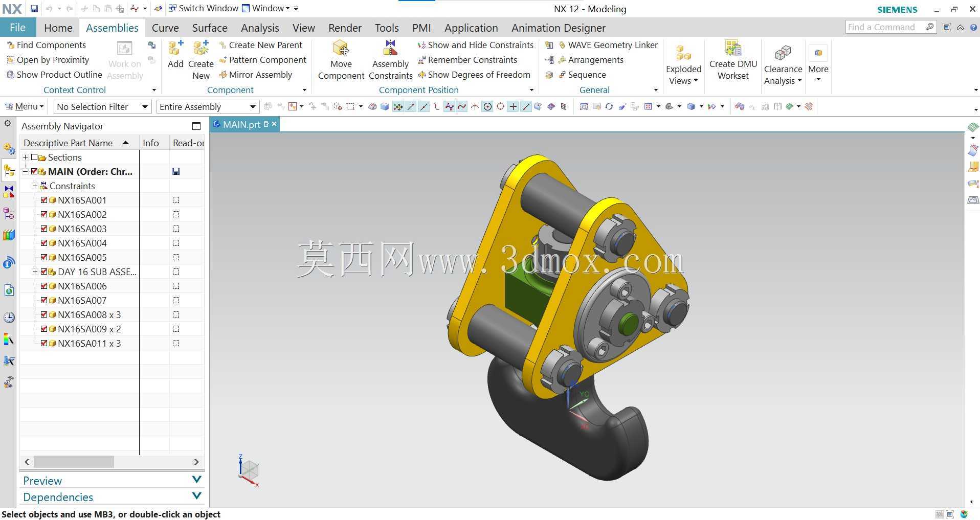Click the Find Components icon
The height and width of the screenshot is (520, 980).
(10, 45)
